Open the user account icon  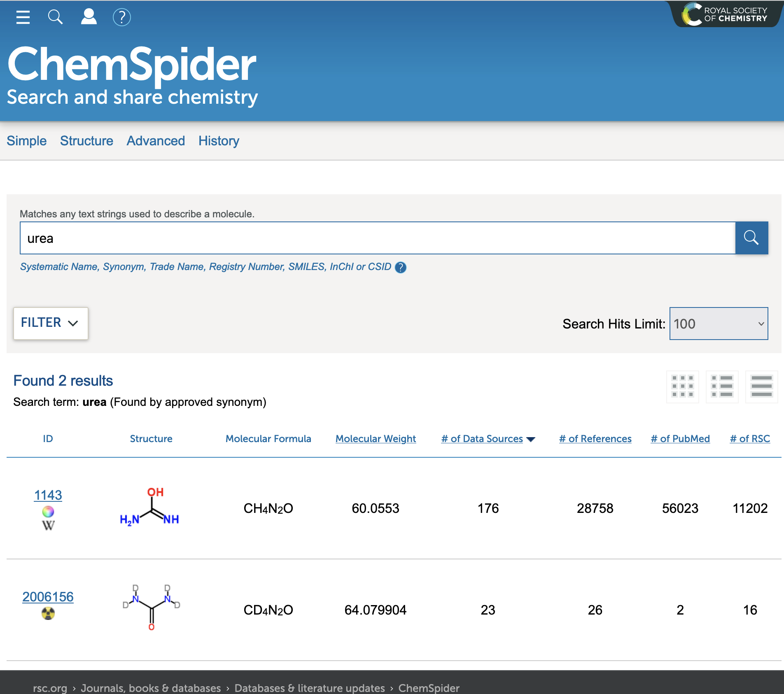click(89, 17)
